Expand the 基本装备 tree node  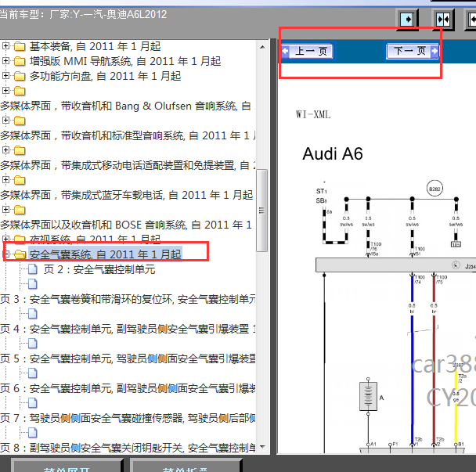pos(5,46)
